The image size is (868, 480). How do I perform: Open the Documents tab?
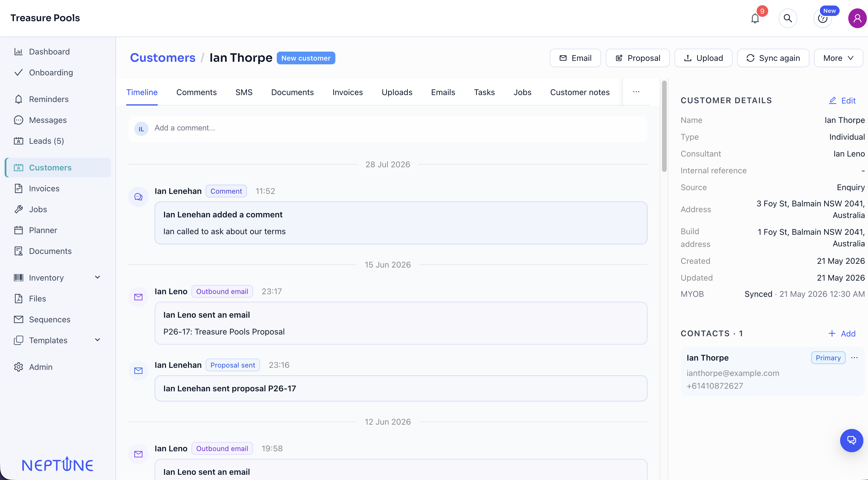click(x=292, y=92)
